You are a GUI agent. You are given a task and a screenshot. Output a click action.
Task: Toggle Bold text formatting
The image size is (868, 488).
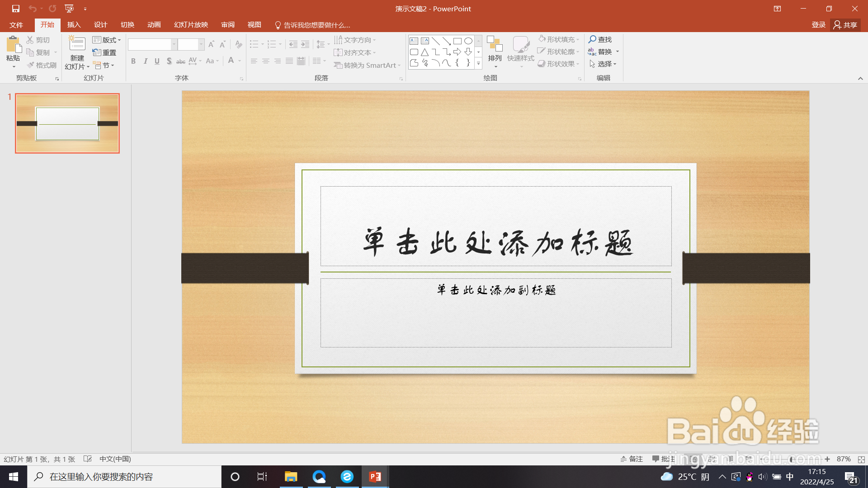tap(133, 61)
